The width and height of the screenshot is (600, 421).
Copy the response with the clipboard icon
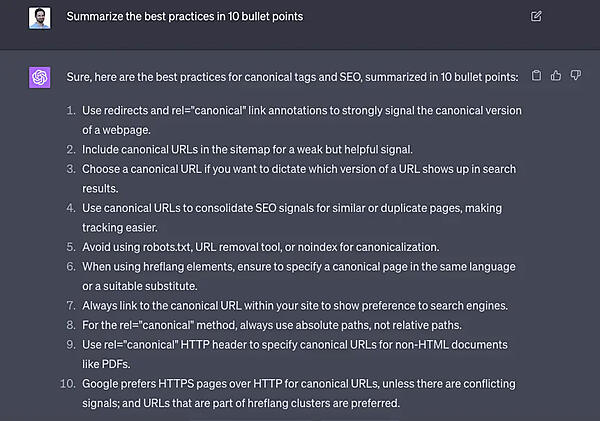point(536,75)
